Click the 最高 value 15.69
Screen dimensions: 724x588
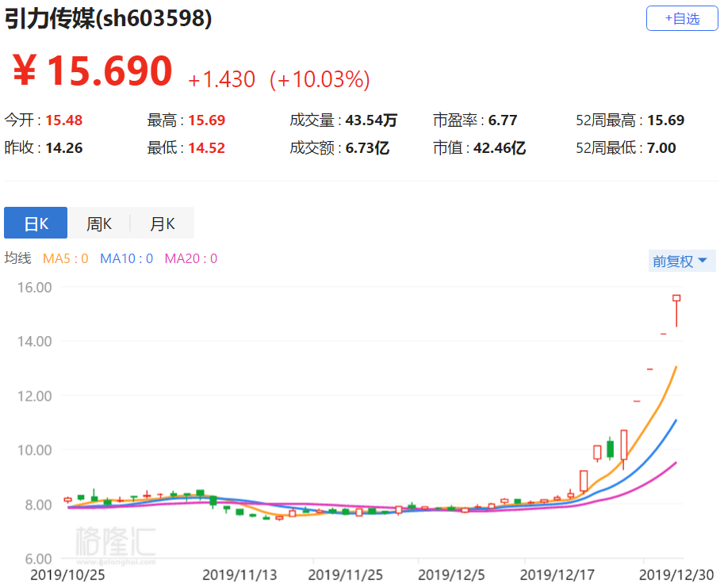206,120
